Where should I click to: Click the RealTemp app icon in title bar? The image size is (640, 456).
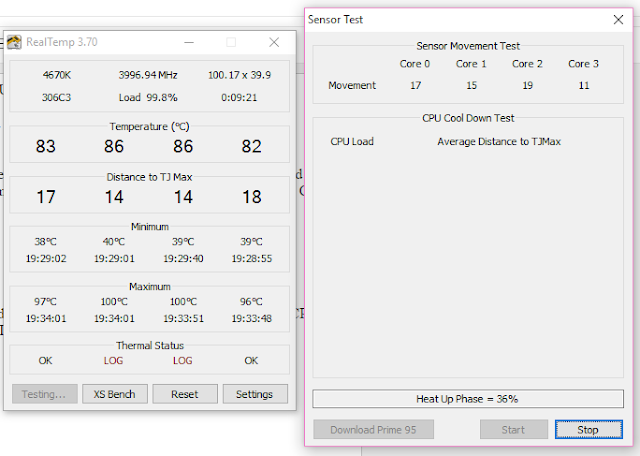point(14,42)
